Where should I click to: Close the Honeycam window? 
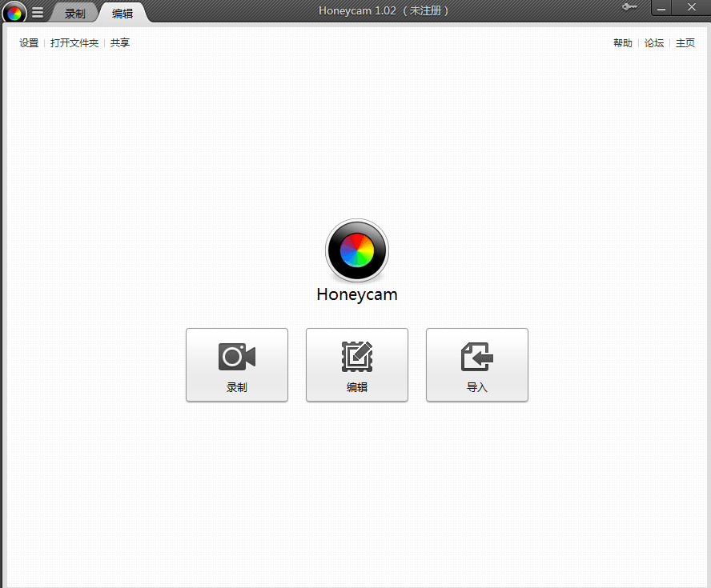(x=692, y=7)
